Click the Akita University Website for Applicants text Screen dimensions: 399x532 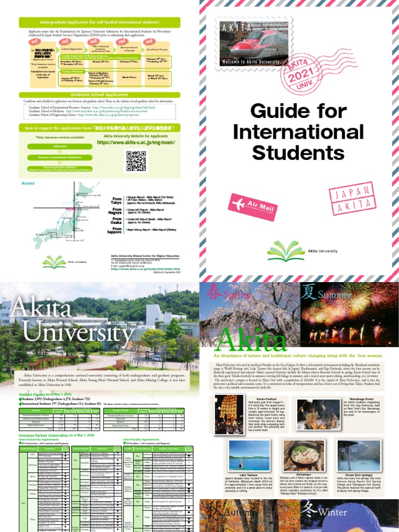coord(136,136)
